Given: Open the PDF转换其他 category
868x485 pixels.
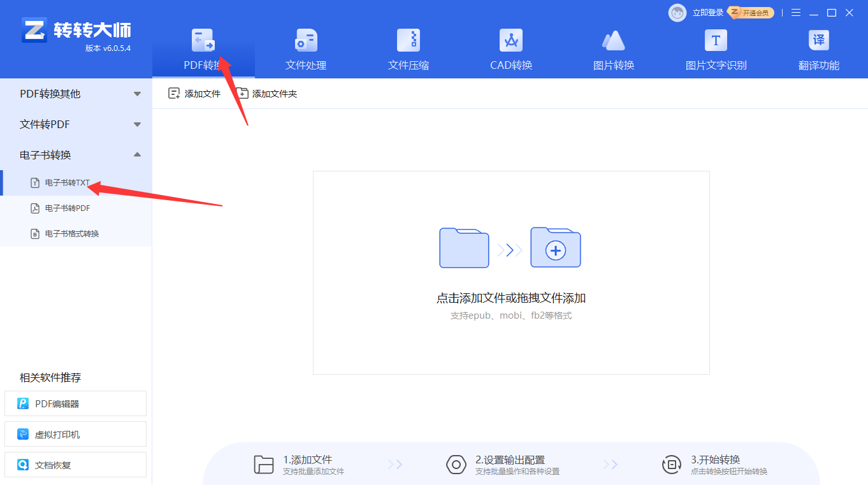Looking at the screenshot, I should point(76,94).
